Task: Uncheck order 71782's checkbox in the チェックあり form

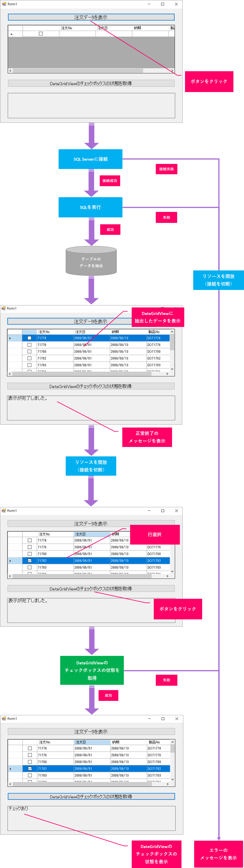Action: tap(30, 769)
